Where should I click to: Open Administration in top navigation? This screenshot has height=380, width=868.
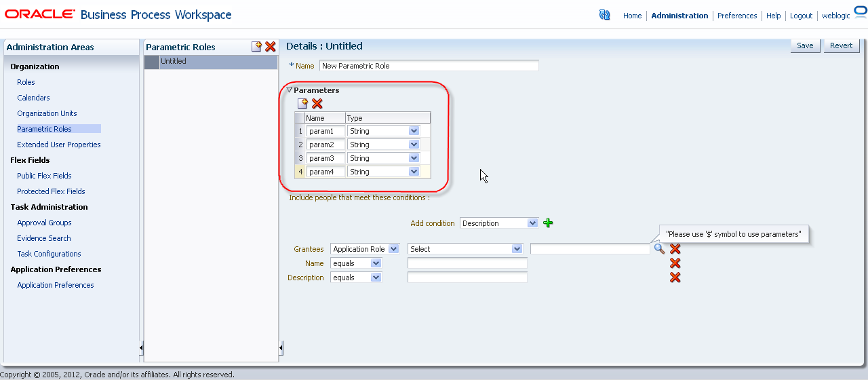[679, 16]
